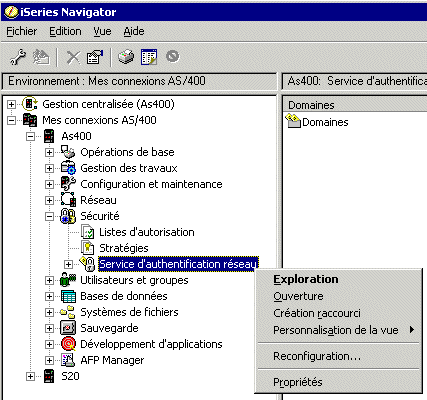Click the Sécurité padlock icon
This screenshot has height=400, width=427.
point(68,216)
